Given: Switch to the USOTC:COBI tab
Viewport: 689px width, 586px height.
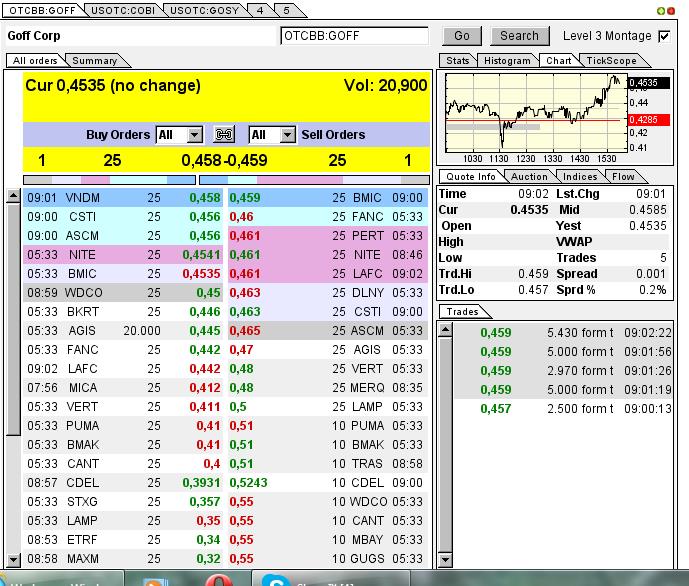Looking at the screenshot, I should [123, 10].
